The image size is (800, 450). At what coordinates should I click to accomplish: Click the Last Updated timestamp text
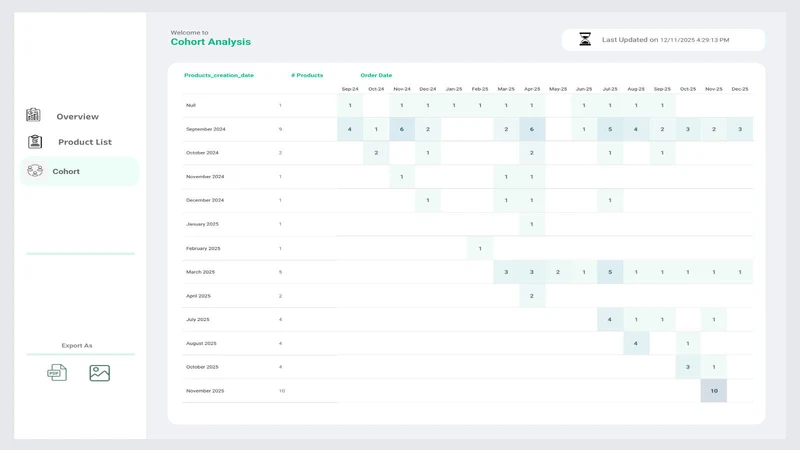[665, 40]
